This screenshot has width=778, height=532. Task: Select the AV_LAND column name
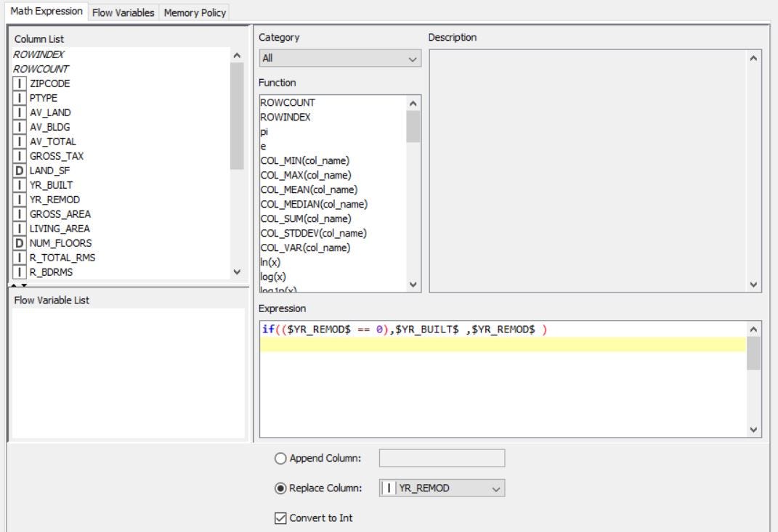[x=50, y=112]
